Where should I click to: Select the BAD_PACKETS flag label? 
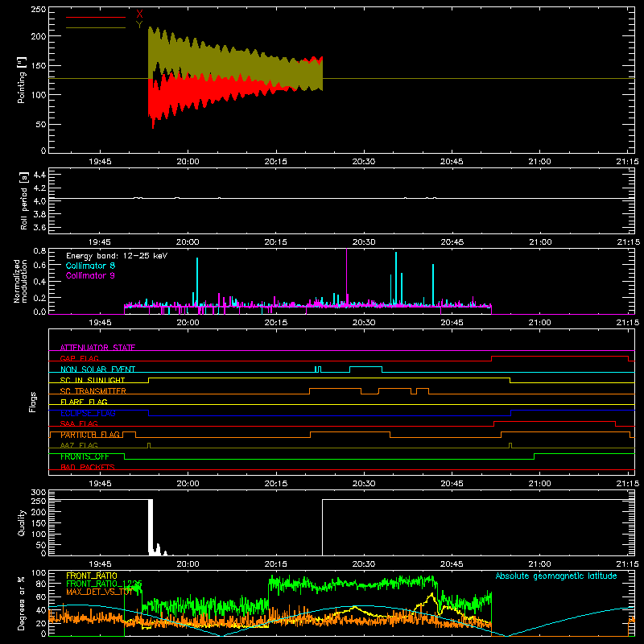(88, 467)
